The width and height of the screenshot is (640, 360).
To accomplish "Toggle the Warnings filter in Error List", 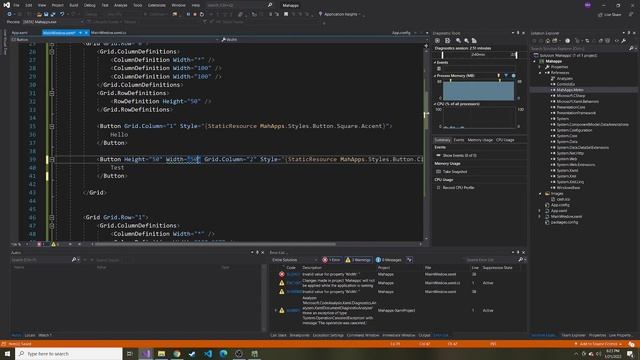I will (x=358, y=260).
